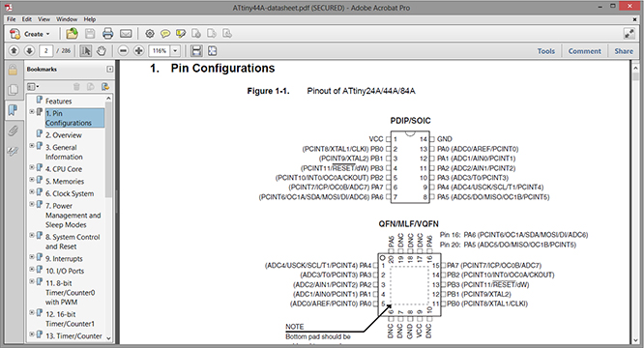Select the 2. Overview bookmark
Screen dimensions: 644x348
(x=63, y=135)
